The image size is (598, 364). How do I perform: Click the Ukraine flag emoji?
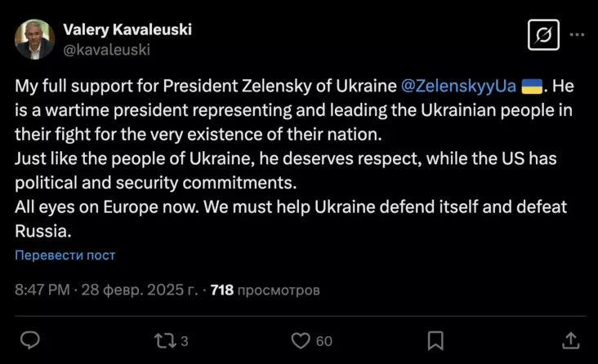[533, 84]
